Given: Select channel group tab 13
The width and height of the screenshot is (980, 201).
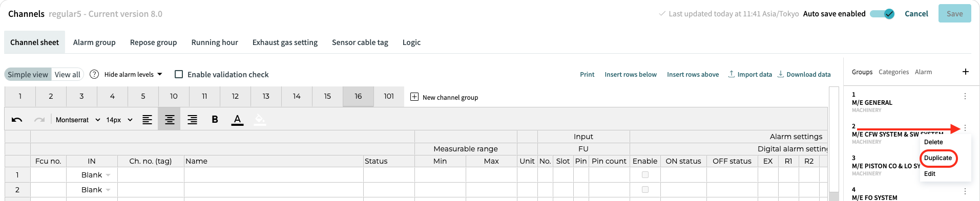Looking at the screenshot, I should pos(266,96).
